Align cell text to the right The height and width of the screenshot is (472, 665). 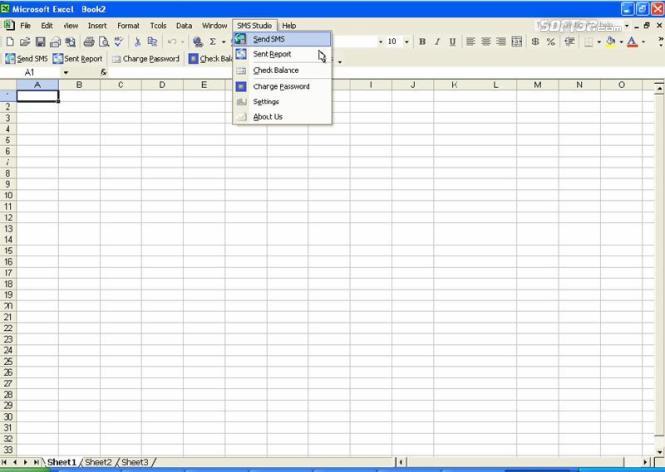tap(501, 42)
